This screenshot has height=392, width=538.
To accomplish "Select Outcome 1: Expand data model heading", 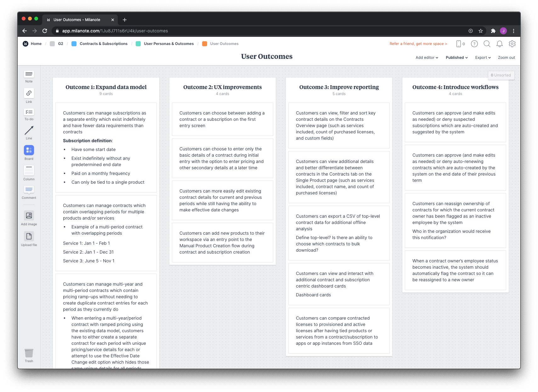I will pyautogui.click(x=106, y=87).
